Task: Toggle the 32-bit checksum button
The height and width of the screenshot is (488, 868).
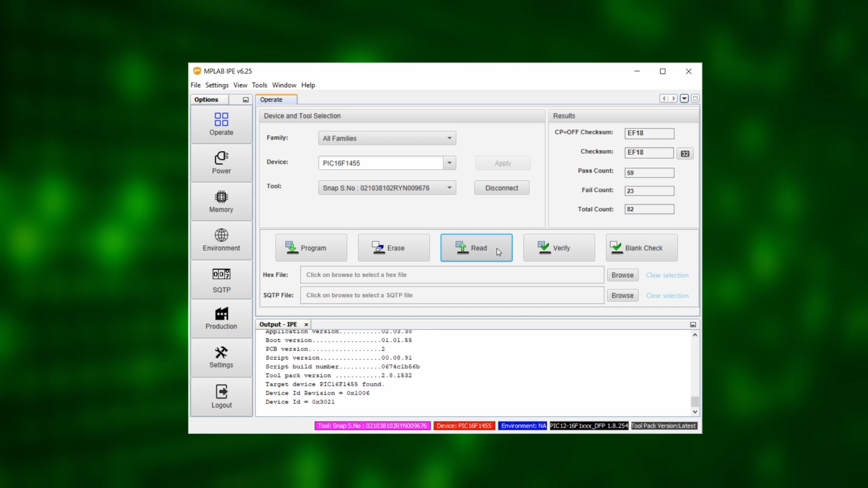Action: (685, 154)
